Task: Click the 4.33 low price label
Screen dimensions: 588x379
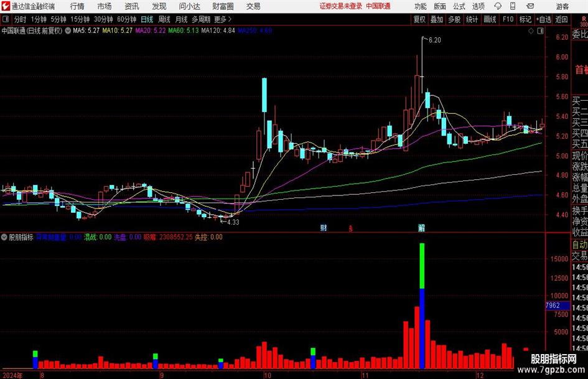Action: point(233,222)
